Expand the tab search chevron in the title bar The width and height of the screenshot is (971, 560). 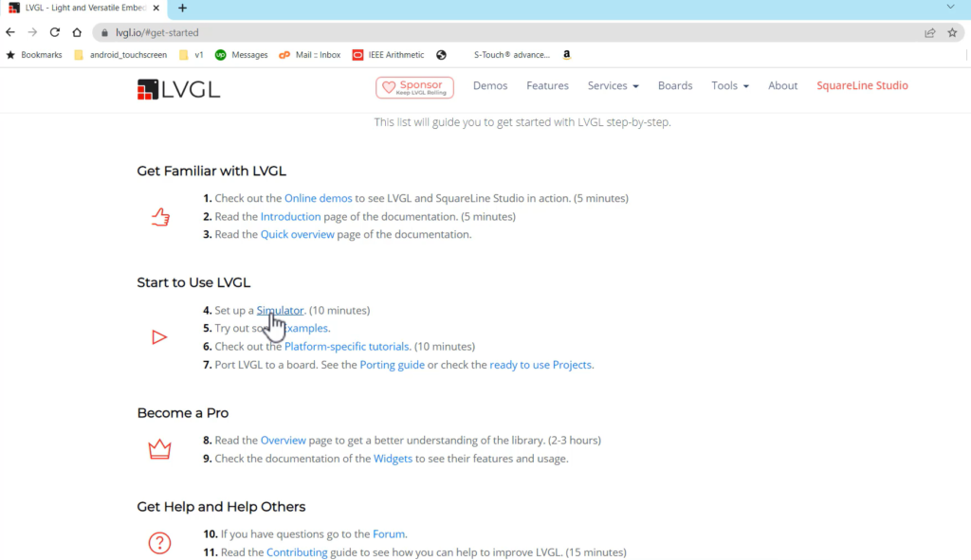click(x=950, y=7)
